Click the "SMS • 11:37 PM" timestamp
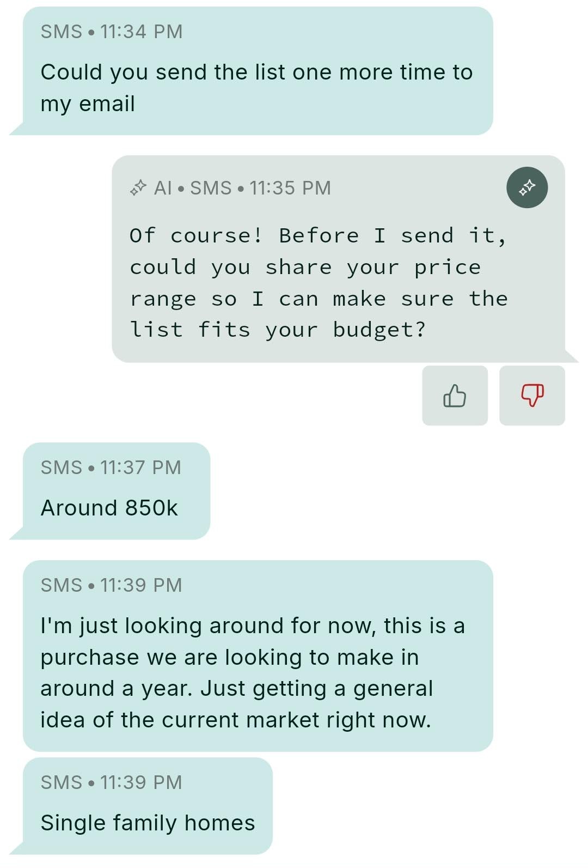Image resolution: width=588 pixels, height=868 pixels. tap(111, 468)
